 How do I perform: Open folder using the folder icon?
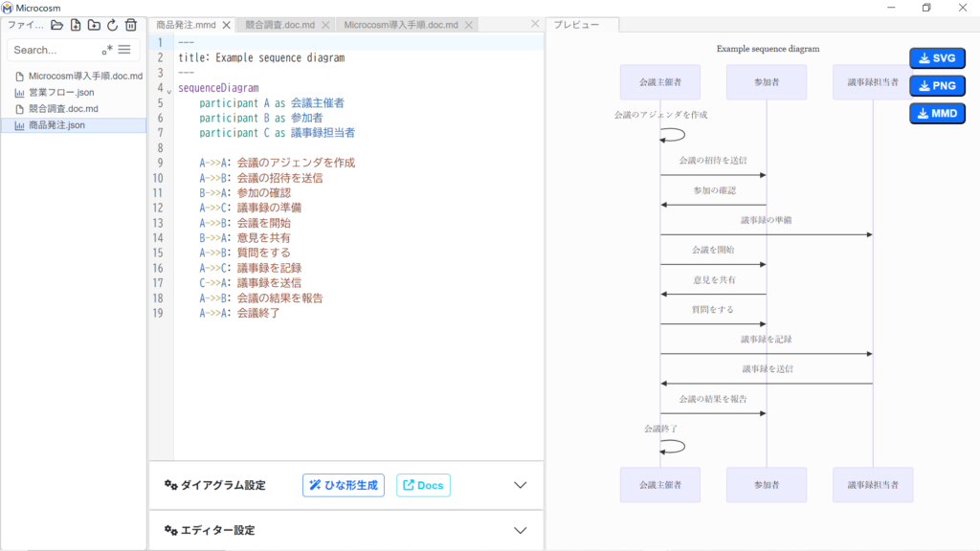click(56, 25)
